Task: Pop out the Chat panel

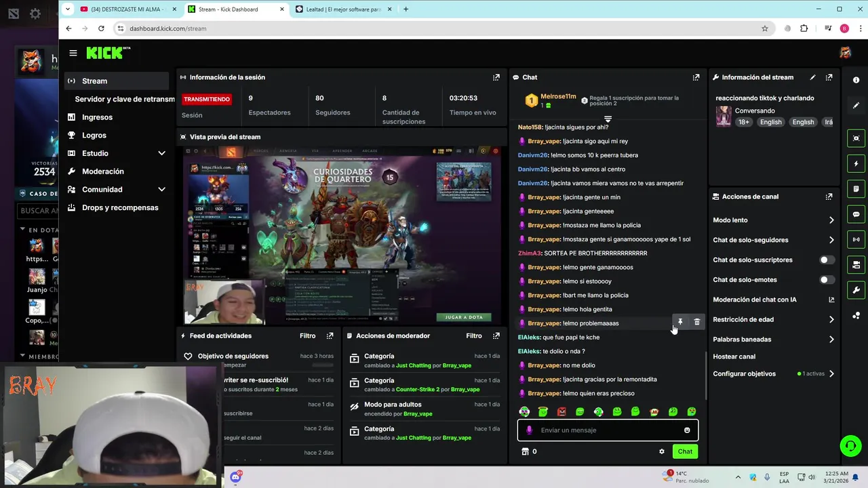Action: [696, 77]
